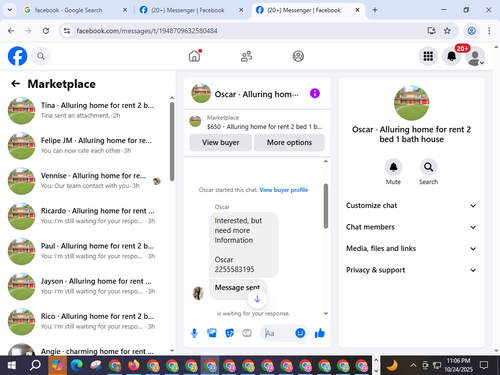Expand the Chat members section
Image resolution: width=500 pixels, height=375 pixels.
(411, 227)
